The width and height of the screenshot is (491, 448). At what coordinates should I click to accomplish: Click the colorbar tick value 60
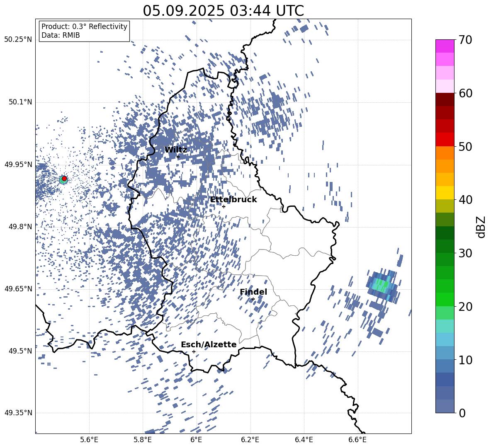[x=465, y=93]
